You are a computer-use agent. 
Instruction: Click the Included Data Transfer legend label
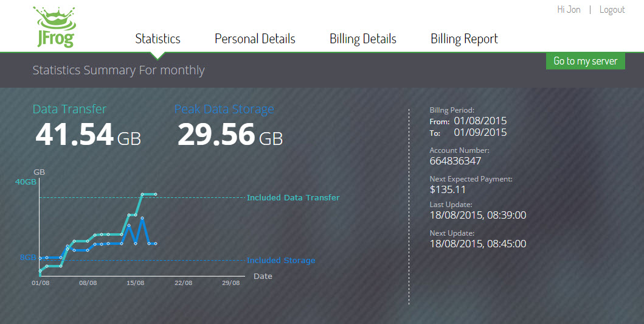pos(293,198)
